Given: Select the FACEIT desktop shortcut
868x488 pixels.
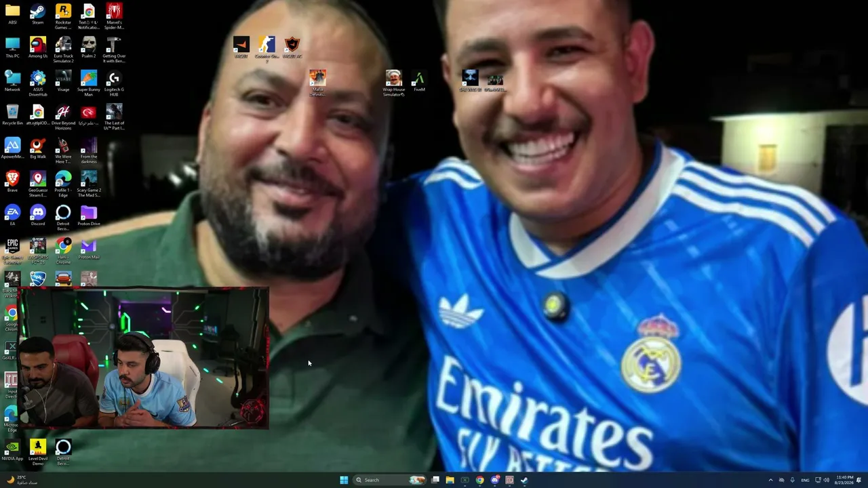Looking at the screenshot, I should click(241, 47).
